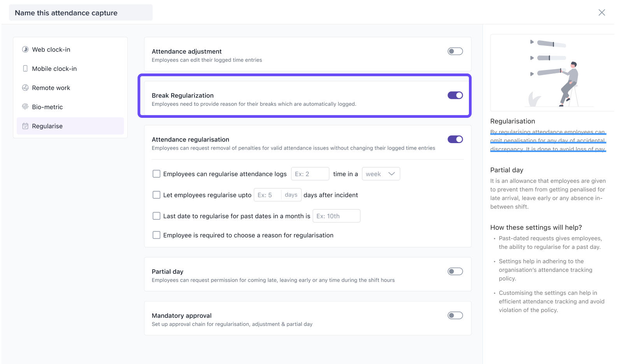This screenshot has height=364, width=630.
Task: Select the Remote work menu item
Action: click(51, 88)
